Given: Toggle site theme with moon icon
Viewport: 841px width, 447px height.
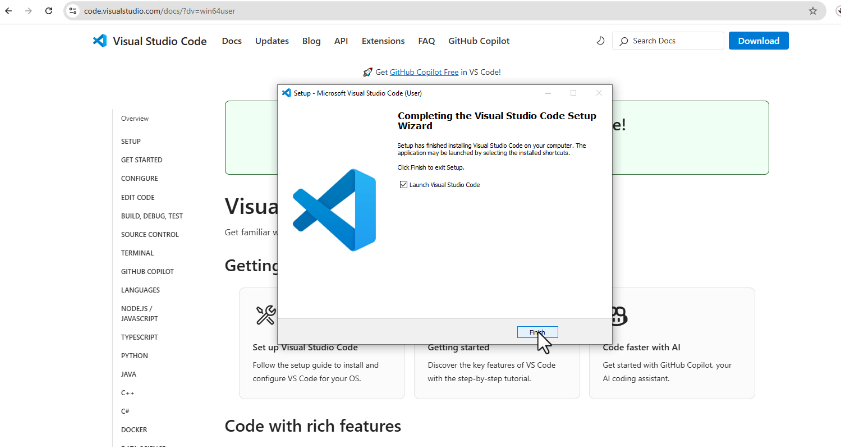Looking at the screenshot, I should click(x=601, y=41).
